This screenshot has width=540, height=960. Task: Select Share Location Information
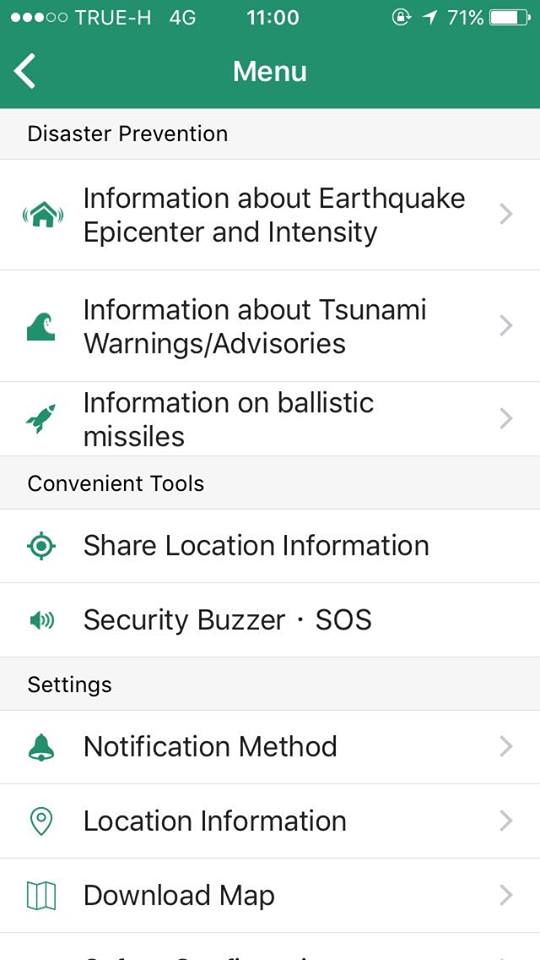(270, 546)
